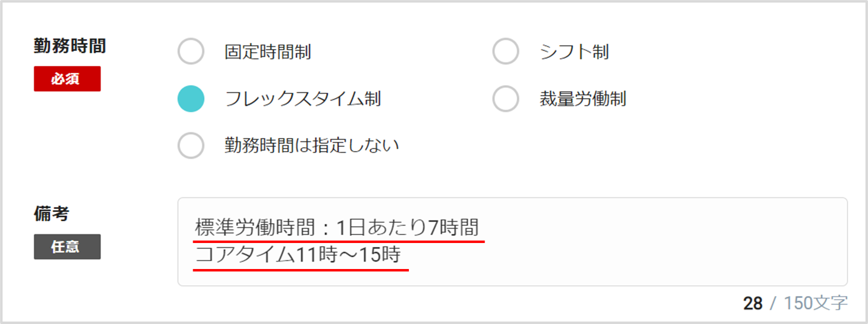Click the シフト制 option label
Viewport: 868px width, 324px height.
coord(574,52)
